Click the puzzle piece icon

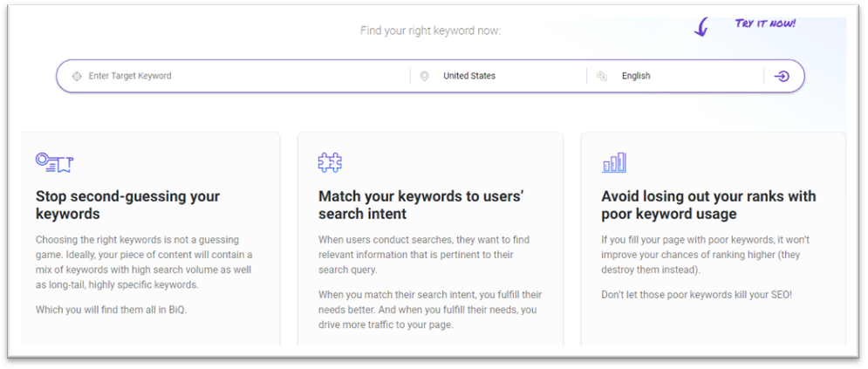pos(330,162)
